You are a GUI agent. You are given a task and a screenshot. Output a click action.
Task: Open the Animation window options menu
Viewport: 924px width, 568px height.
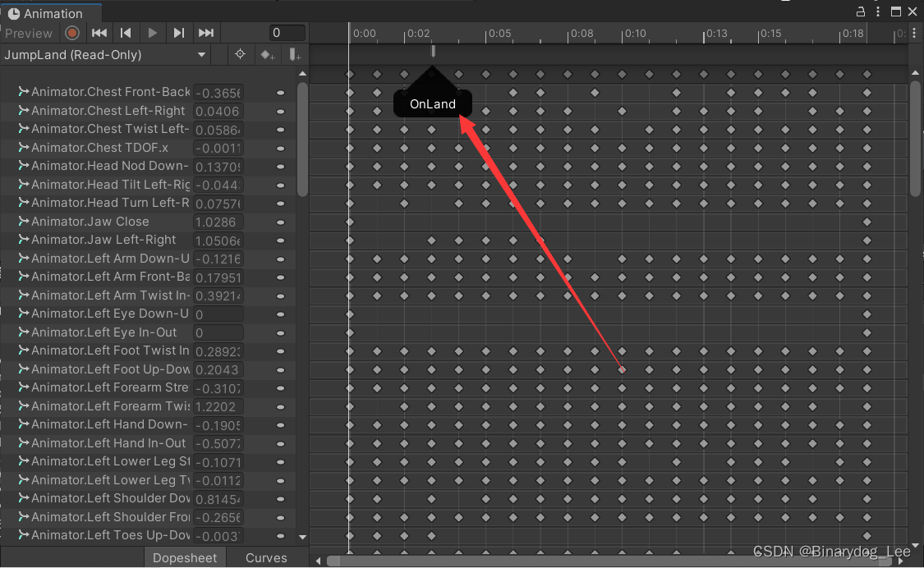coord(878,11)
